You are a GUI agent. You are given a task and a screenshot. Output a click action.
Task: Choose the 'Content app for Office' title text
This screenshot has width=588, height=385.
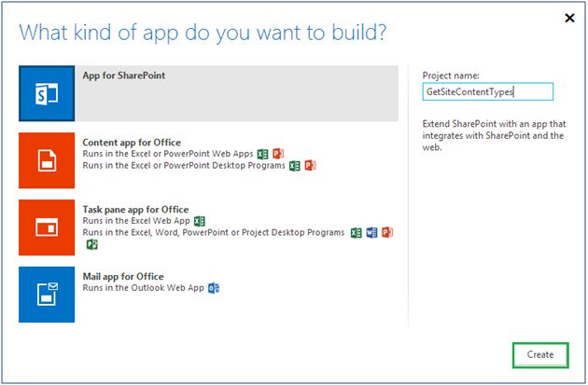tap(131, 142)
